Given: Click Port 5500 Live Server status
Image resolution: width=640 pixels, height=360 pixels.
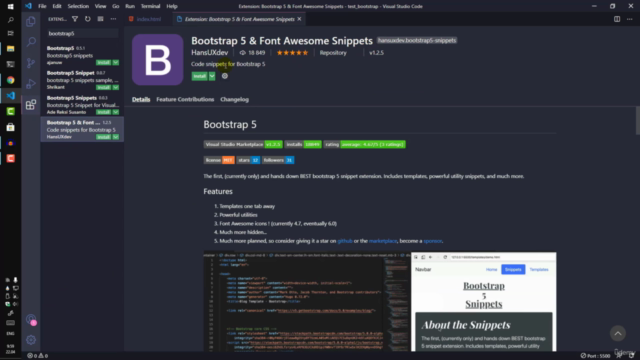Looking at the screenshot, I should [596, 356].
